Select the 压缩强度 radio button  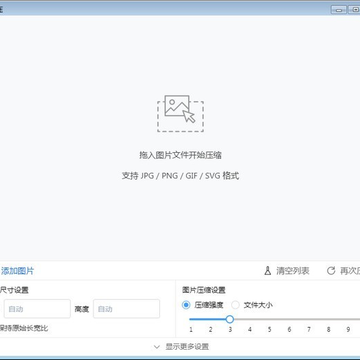[186, 305]
